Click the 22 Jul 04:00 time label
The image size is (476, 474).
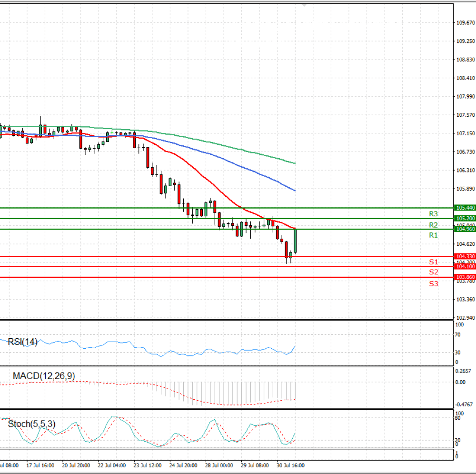coord(112,465)
